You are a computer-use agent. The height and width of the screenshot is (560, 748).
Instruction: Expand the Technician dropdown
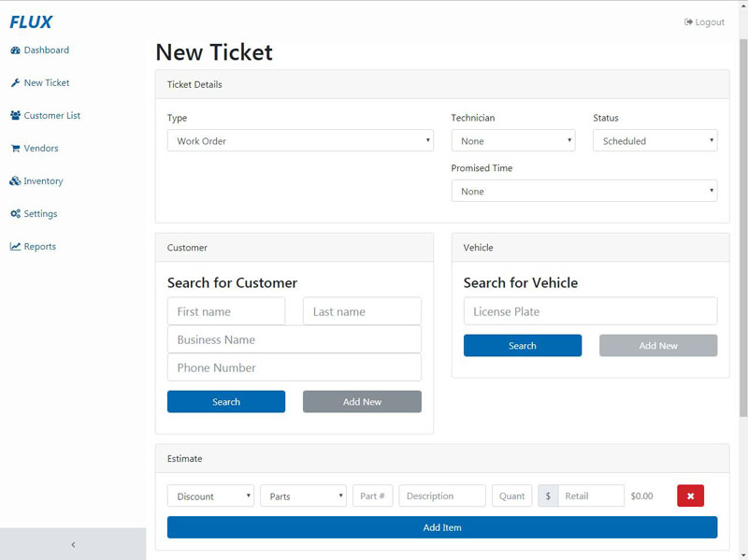[x=512, y=141]
